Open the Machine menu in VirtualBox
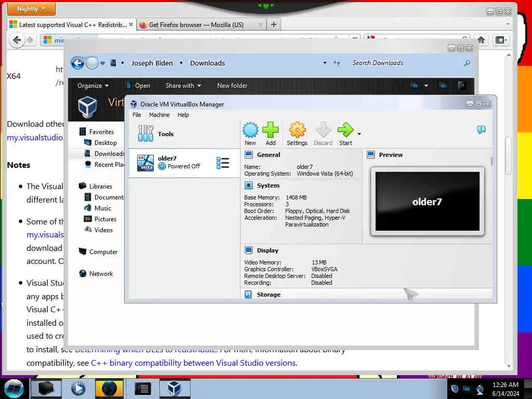 (159, 115)
